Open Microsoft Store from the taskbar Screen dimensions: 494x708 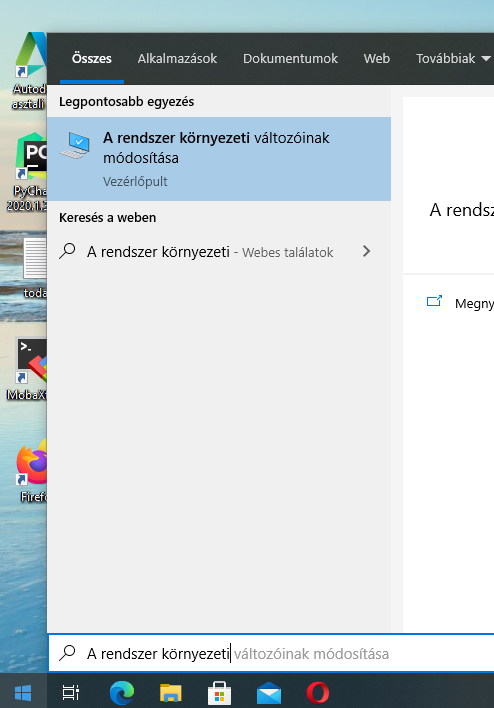pyautogui.click(x=219, y=692)
